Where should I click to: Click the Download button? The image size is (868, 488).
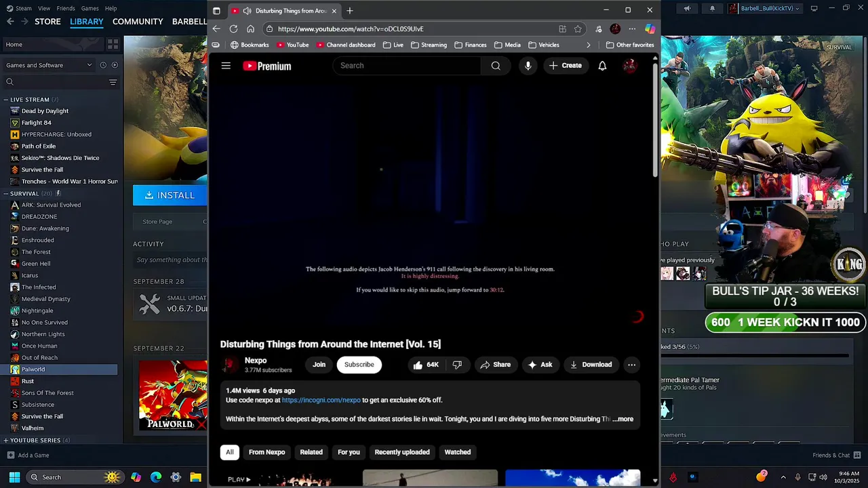[591, 365]
